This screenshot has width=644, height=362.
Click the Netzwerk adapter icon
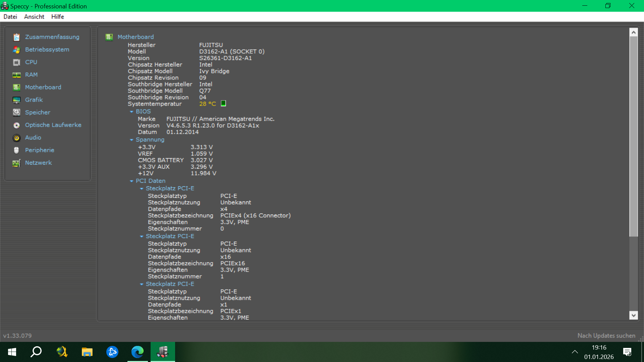16,163
